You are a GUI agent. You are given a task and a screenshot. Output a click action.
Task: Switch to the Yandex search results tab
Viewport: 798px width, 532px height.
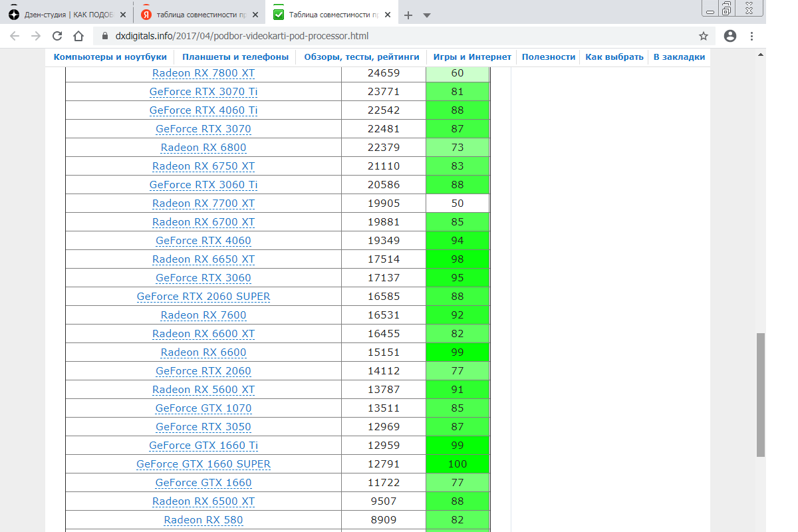tap(199, 15)
